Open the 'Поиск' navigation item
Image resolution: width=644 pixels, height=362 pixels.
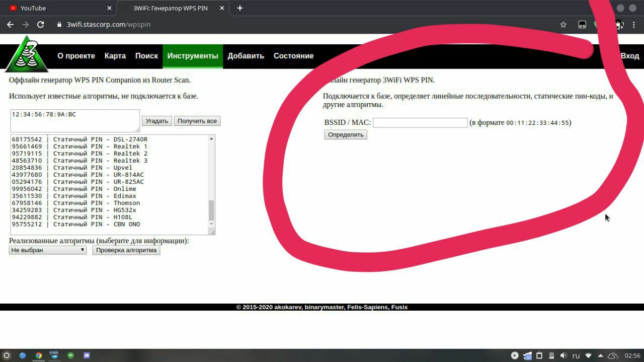click(x=146, y=56)
